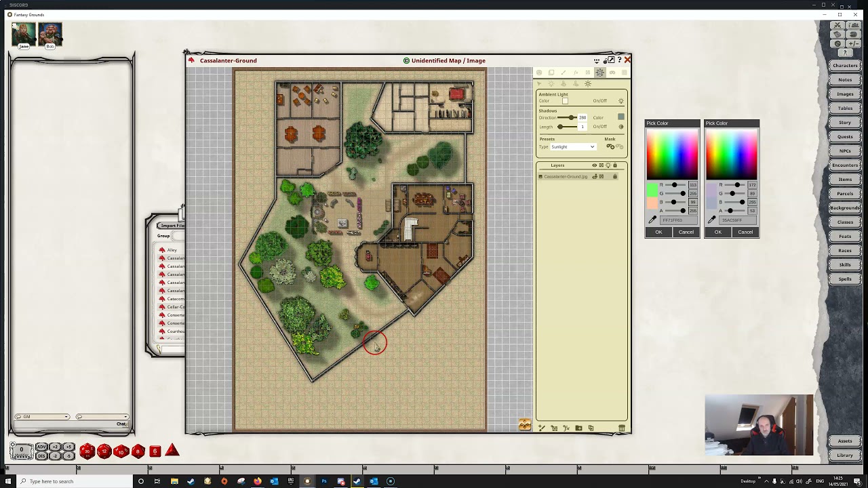Screen dimensions: 868x488
Task: Open the grid tab in map toolbar
Action: [625, 73]
